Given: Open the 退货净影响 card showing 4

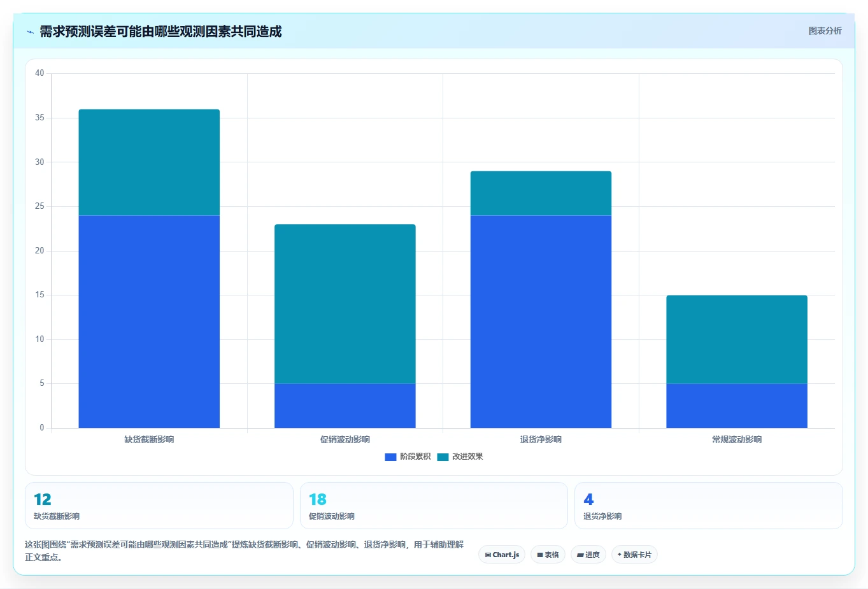Looking at the screenshot, I should pyautogui.click(x=709, y=506).
